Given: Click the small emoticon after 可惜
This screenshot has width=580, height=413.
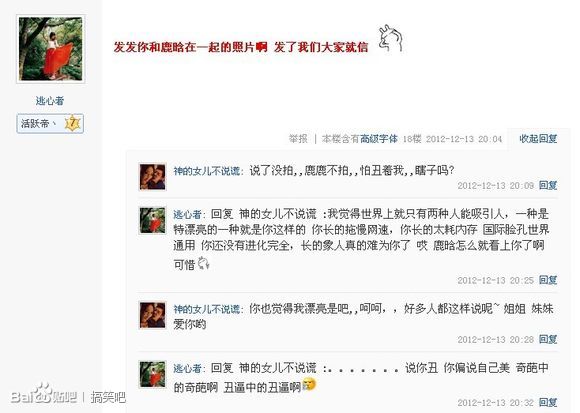Looking at the screenshot, I should click(x=203, y=263).
